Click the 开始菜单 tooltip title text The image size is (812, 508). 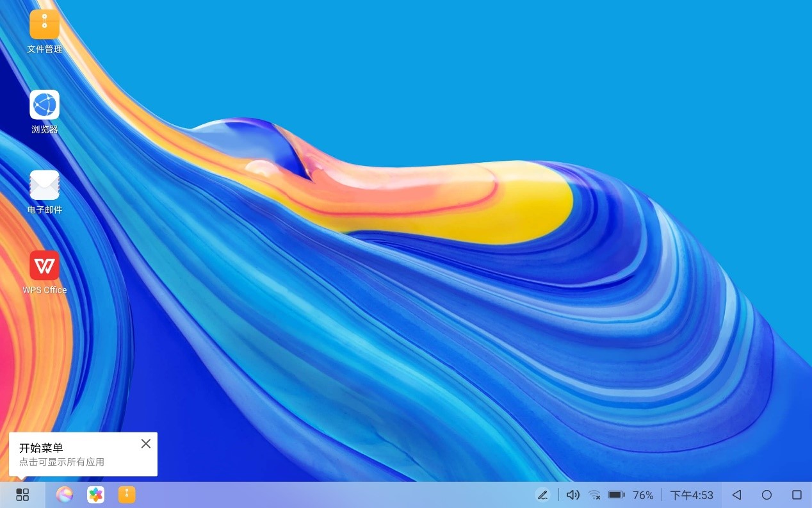(x=41, y=448)
